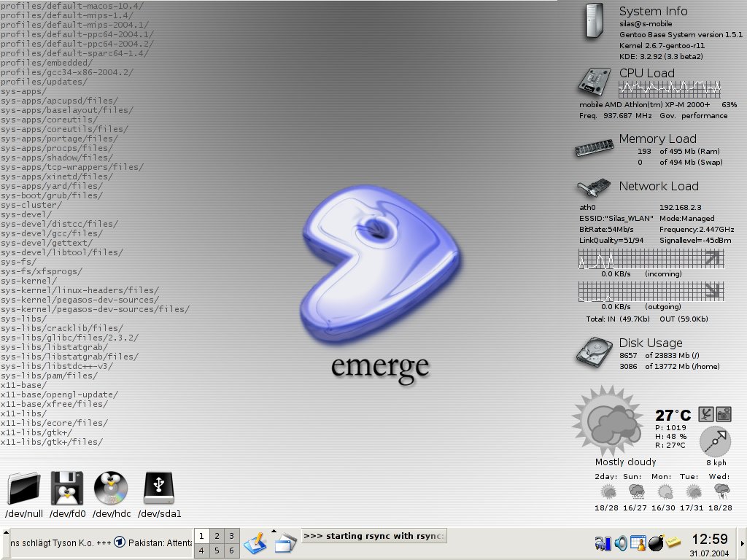
Task: Click the CPU Load graph
Action: click(x=670, y=88)
